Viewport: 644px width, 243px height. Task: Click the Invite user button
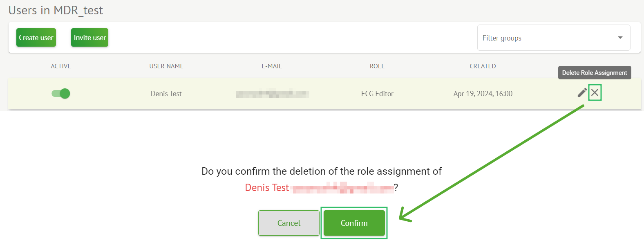point(89,38)
